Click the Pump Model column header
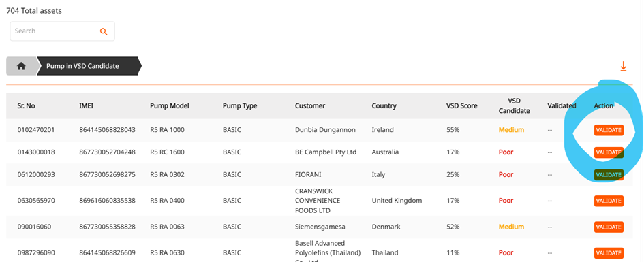Viewport: 644px width, 262px height. pyautogui.click(x=170, y=105)
